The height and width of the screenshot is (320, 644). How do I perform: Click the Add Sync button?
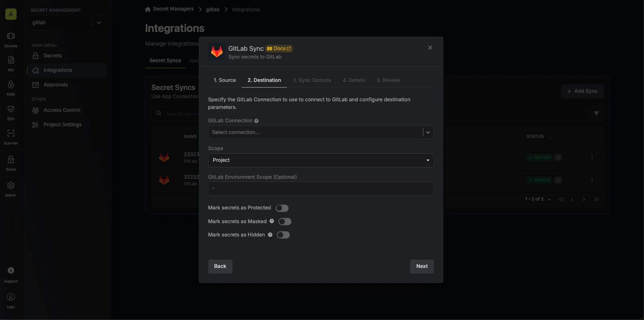(582, 91)
